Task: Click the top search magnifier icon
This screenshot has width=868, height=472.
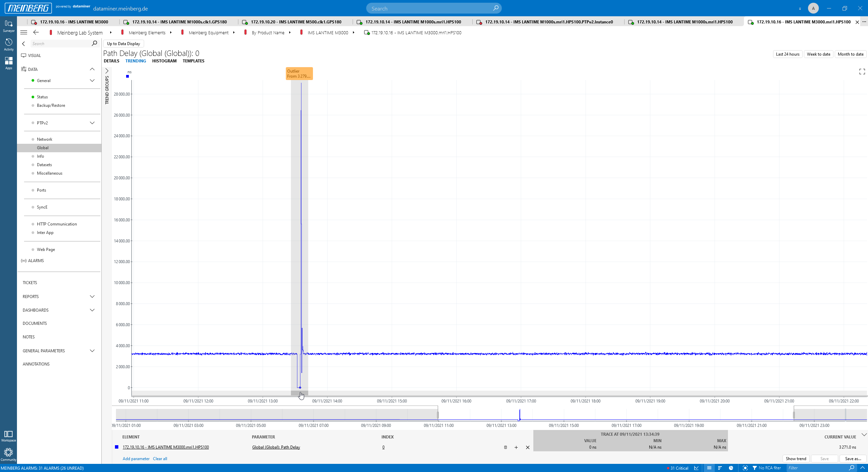Action: [496, 8]
